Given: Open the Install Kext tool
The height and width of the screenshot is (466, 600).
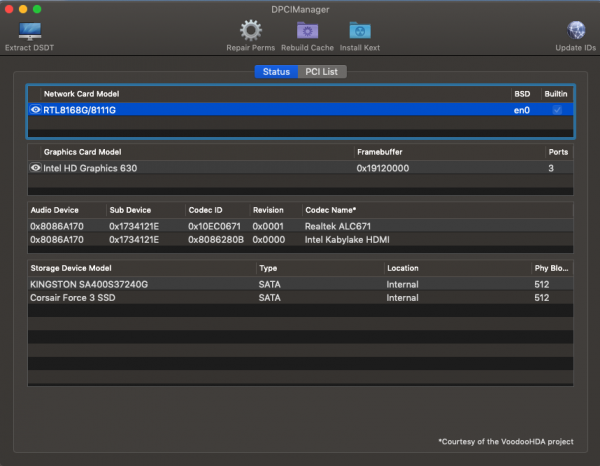Looking at the screenshot, I should tap(360, 31).
